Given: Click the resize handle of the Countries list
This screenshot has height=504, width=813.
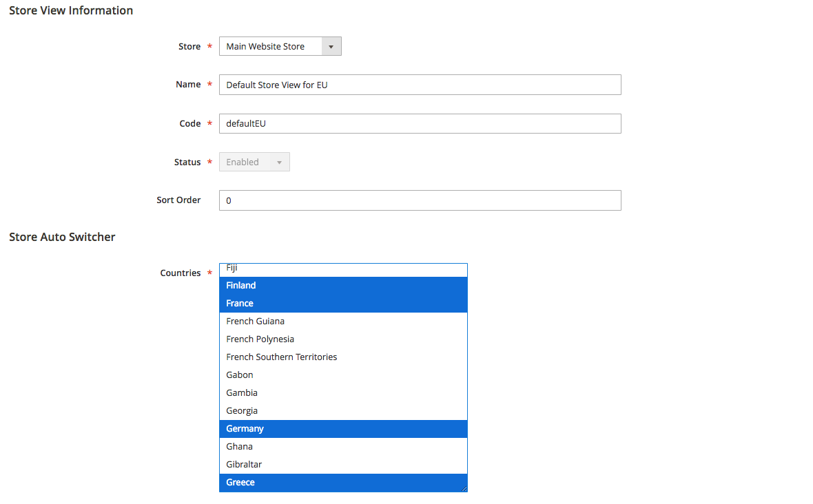Looking at the screenshot, I should [464, 488].
